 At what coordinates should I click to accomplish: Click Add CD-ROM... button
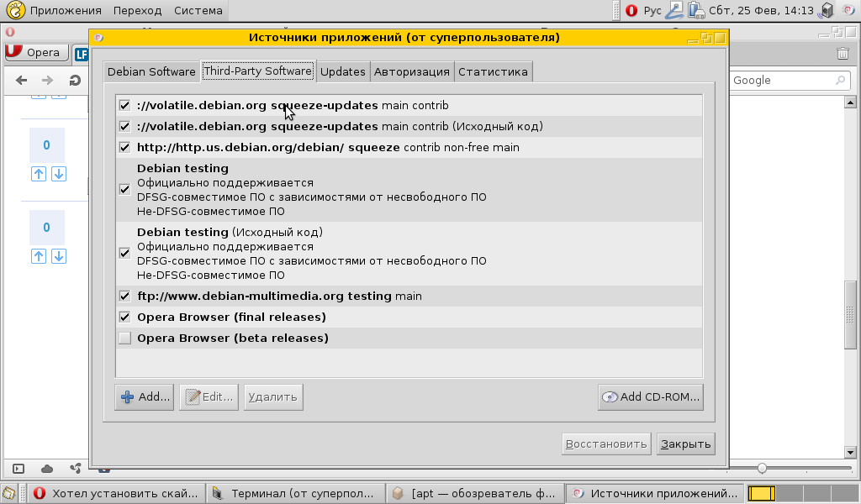click(651, 397)
